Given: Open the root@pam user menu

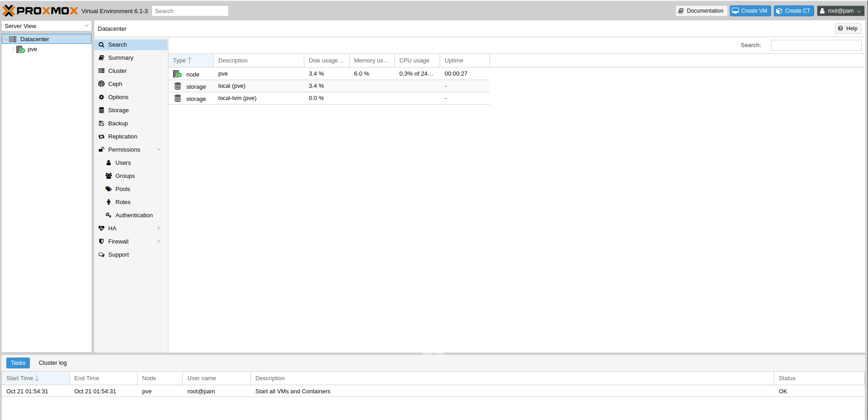Looking at the screenshot, I should point(840,11).
